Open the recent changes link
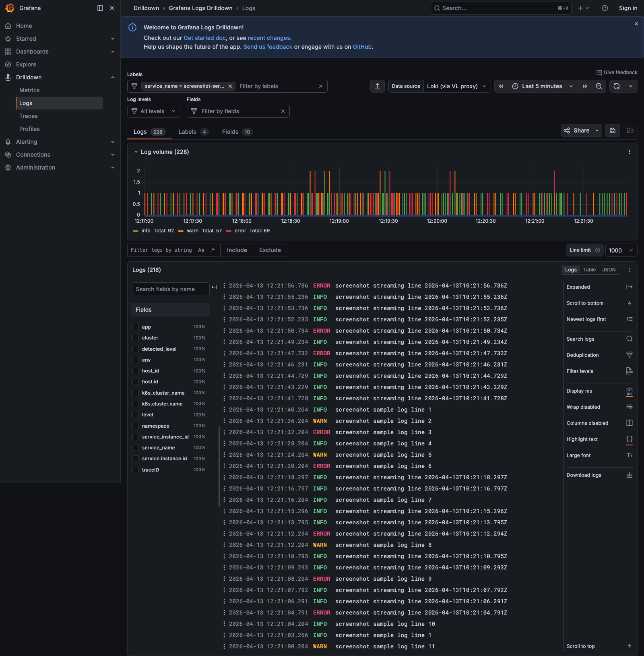This screenshot has height=656, width=644. click(x=269, y=38)
